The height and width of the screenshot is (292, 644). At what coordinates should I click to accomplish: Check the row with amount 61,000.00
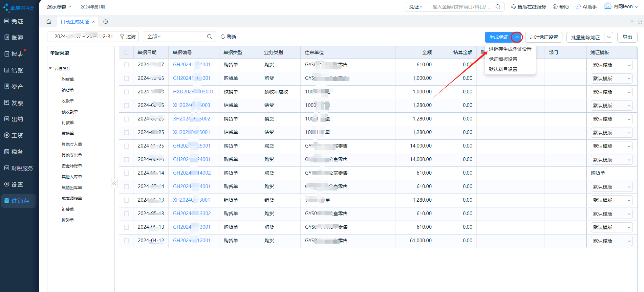click(x=127, y=241)
